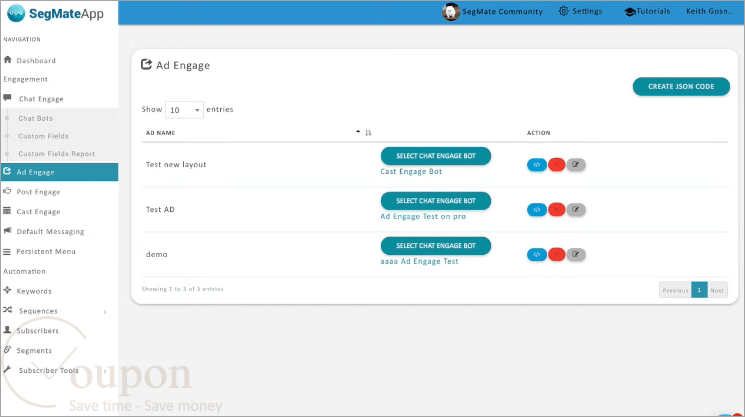This screenshot has height=417, width=745.
Task: Click the AD NAME column header
Action: [x=160, y=133]
